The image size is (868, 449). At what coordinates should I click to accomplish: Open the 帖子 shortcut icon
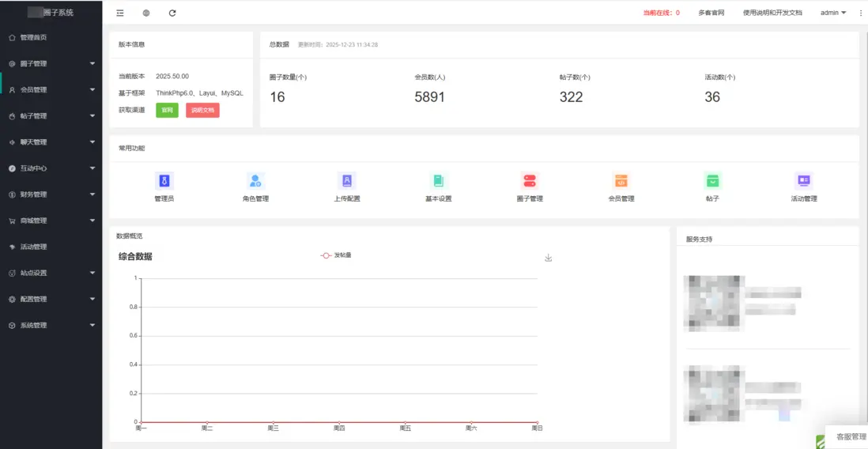712,180
